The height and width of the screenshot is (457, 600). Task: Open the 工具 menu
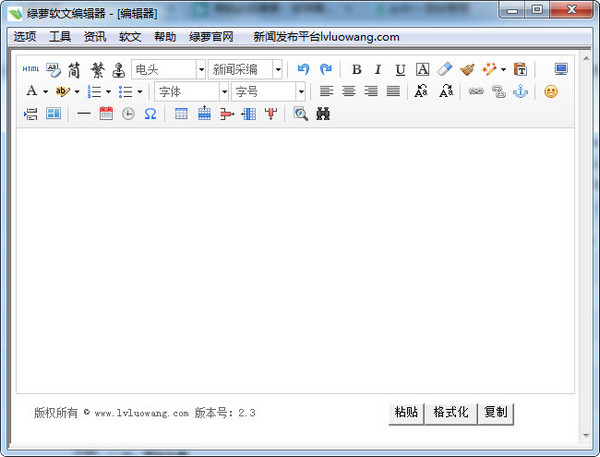[60, 37]
